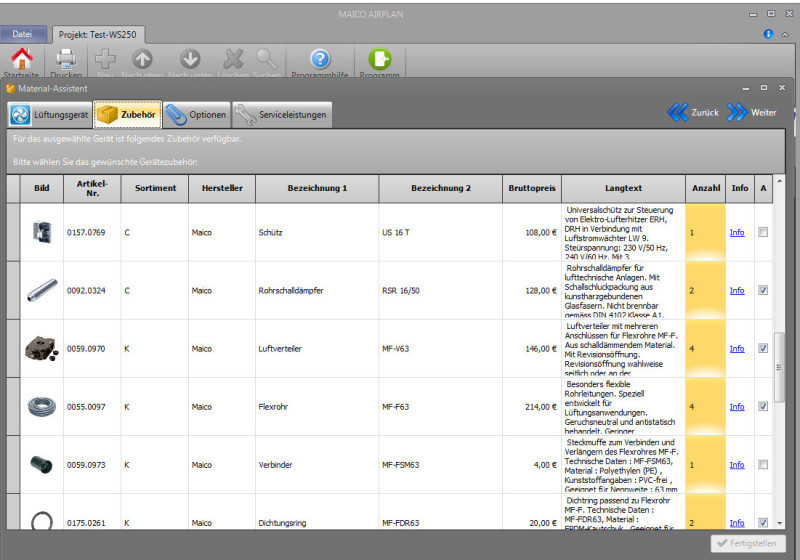800x560 pixels.
Task: Click the blue info icon at top right
Action: [x=768, y=34]
